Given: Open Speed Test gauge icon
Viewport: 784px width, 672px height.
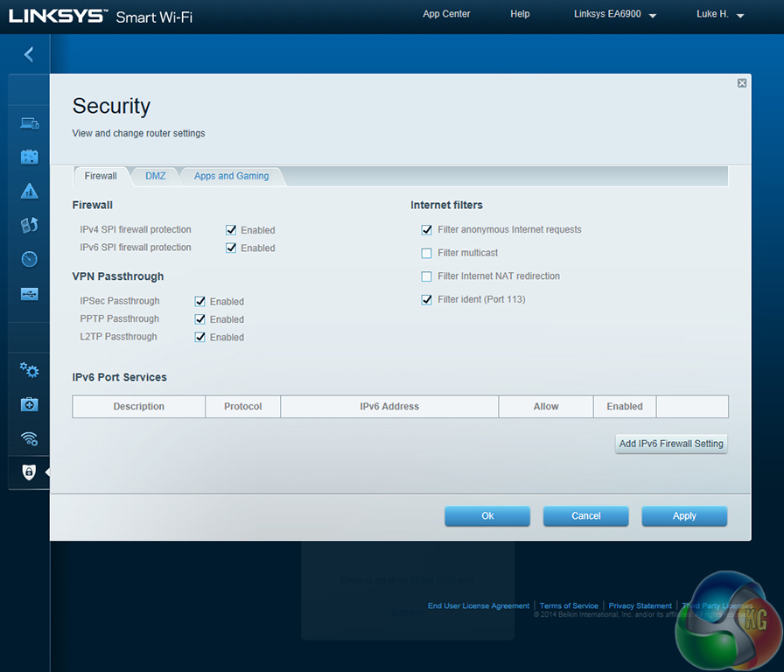Looking at the screenshot, I should 29,259.
